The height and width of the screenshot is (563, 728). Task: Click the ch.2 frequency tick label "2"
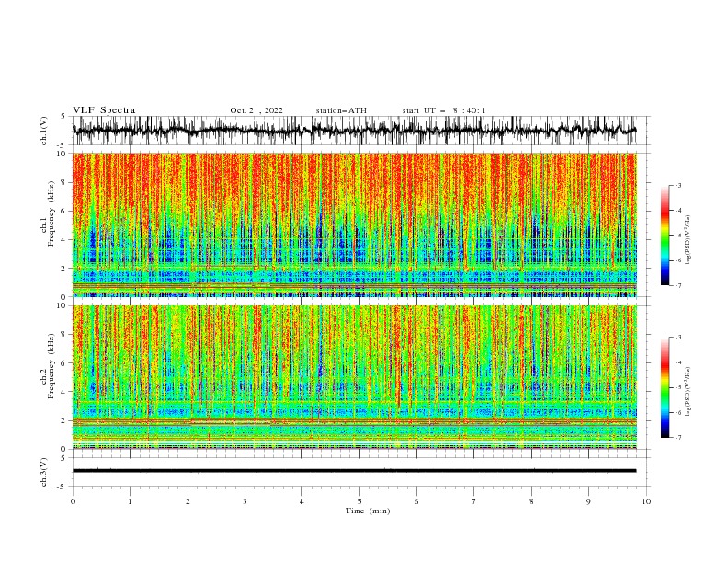click(x=64, y=420)
